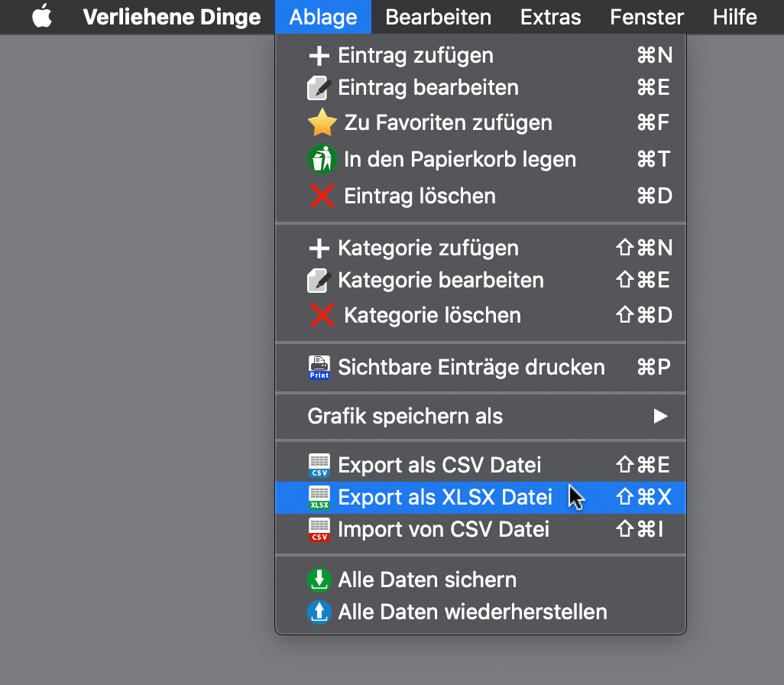This screenshot has width=784, height=685.
Task: Click the green download icon for Alle Daten sichern
Action: coord(319,580)
